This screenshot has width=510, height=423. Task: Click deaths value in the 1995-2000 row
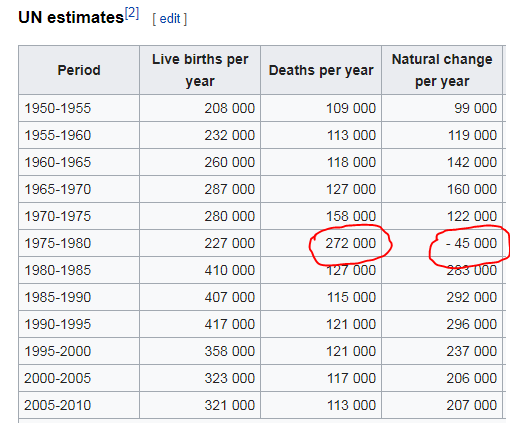point(351,351)
